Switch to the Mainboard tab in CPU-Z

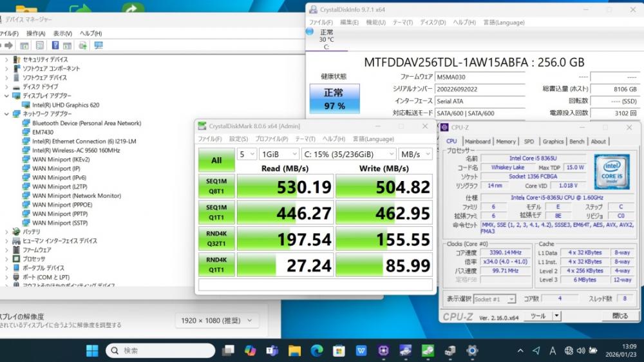[x=478, y=141]
